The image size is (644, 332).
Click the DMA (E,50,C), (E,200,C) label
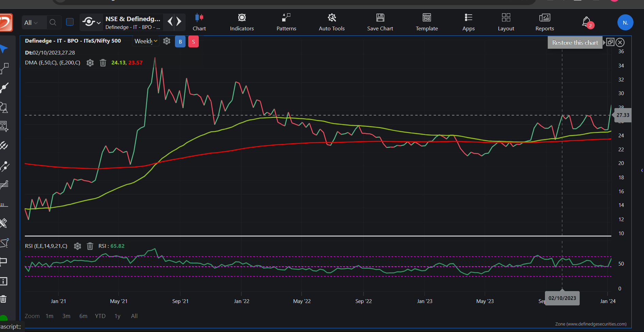click(53, 63)
